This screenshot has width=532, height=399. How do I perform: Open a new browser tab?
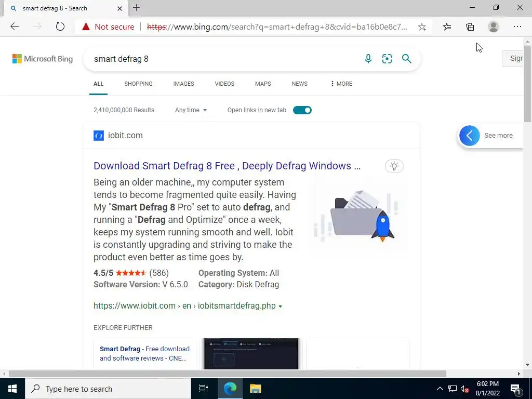pyautogui.click(x=137, y=8)
